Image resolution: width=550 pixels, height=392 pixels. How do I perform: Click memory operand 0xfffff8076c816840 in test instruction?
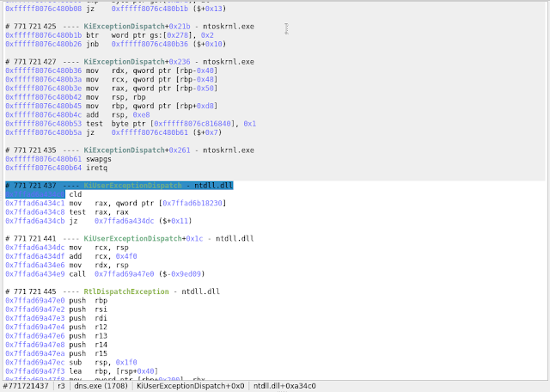coord(192,124)
